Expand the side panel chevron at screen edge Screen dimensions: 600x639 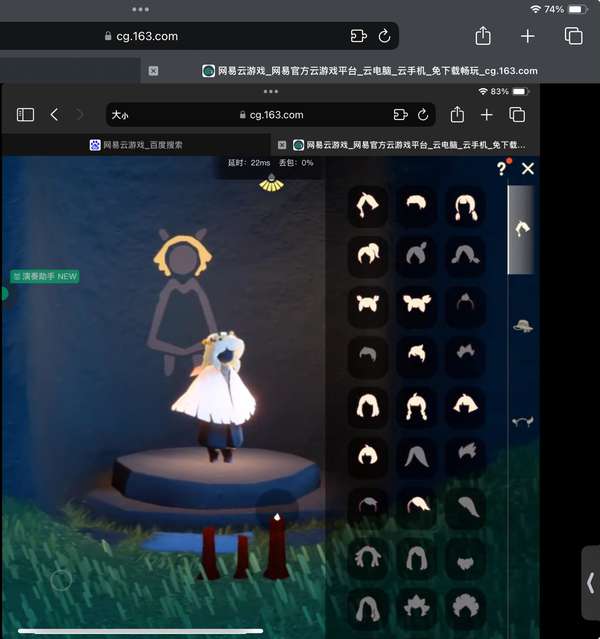click(x=590, y=584)
